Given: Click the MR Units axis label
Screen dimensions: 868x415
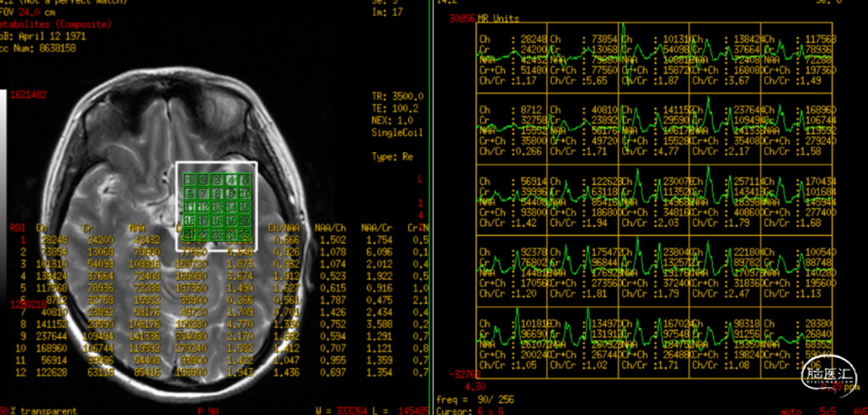Looking at the screenshot, I should point(498,18).
